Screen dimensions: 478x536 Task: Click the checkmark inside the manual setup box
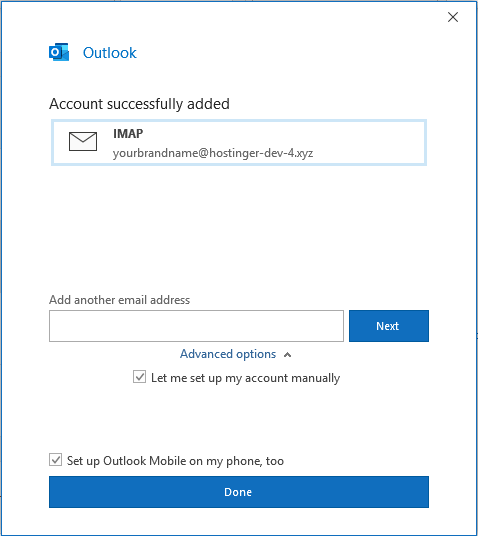pos(139,377)
